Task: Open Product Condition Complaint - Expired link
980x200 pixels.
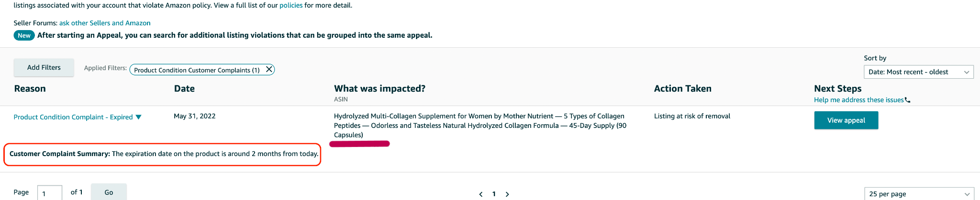Action: tap(73, 117)
